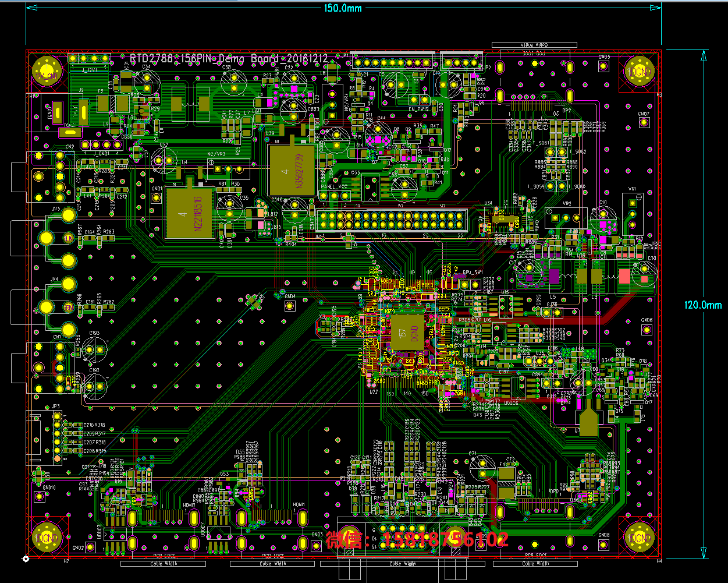
Task: Select the N2211B516 chip pad
Action: (190, 213)
